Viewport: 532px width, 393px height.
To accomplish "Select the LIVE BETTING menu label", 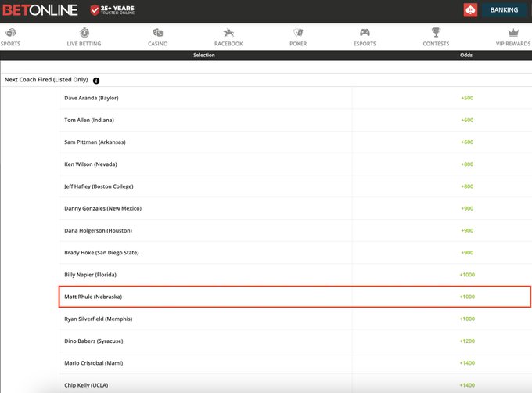I will [x=84, y=44].
